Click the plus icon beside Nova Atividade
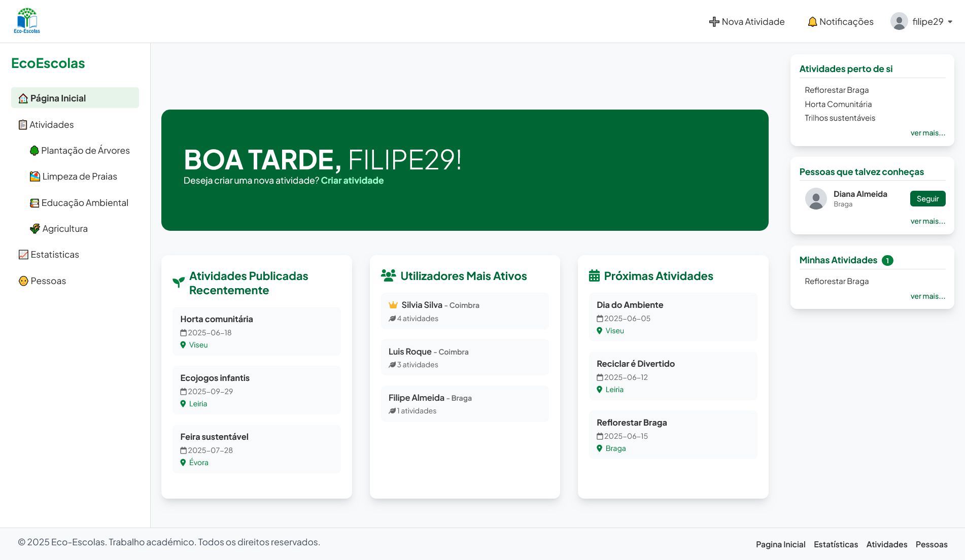This screenshot has width=965, height=560. [x=714, y=22]
